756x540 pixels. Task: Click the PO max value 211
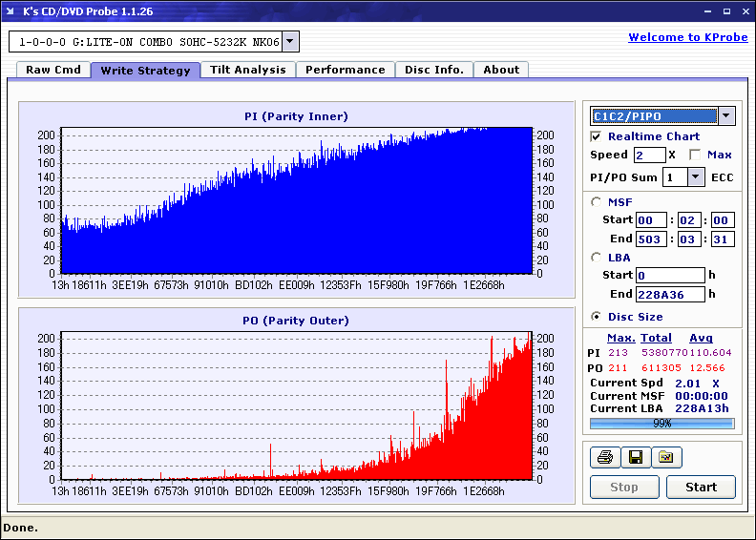[x=618, y=368]
